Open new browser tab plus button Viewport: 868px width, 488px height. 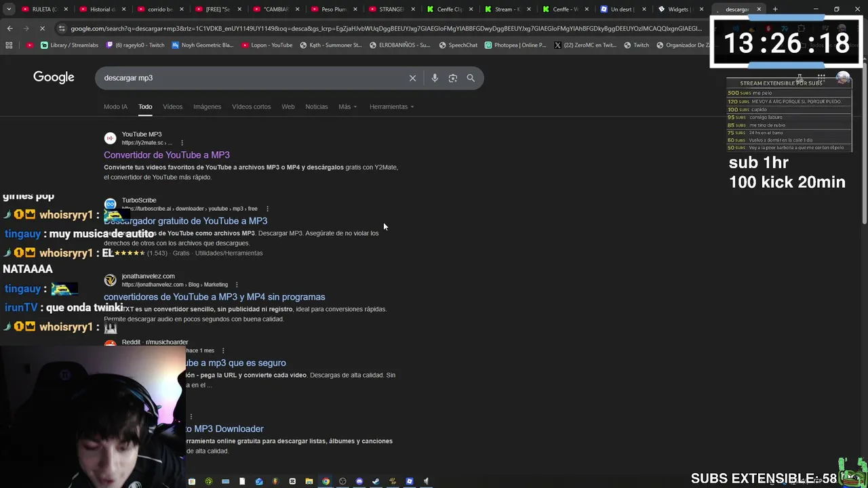tap(775, 9)
